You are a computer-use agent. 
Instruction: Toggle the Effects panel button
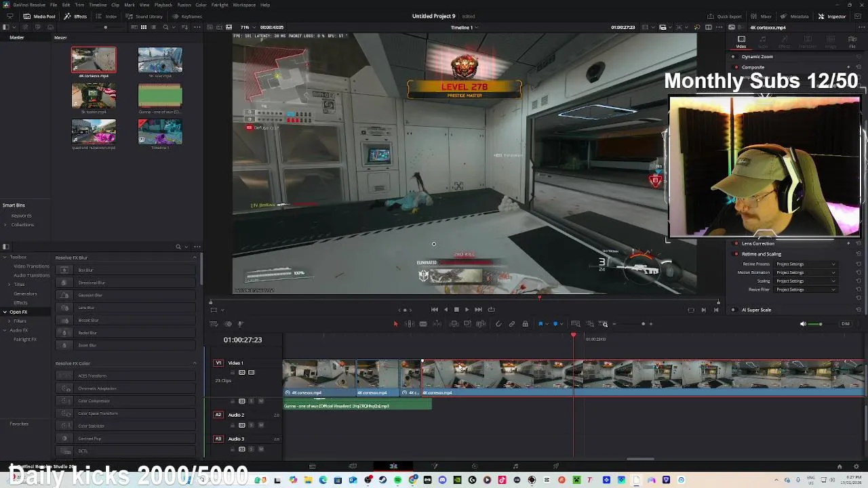pyautogui.click(x=76, y=16)
